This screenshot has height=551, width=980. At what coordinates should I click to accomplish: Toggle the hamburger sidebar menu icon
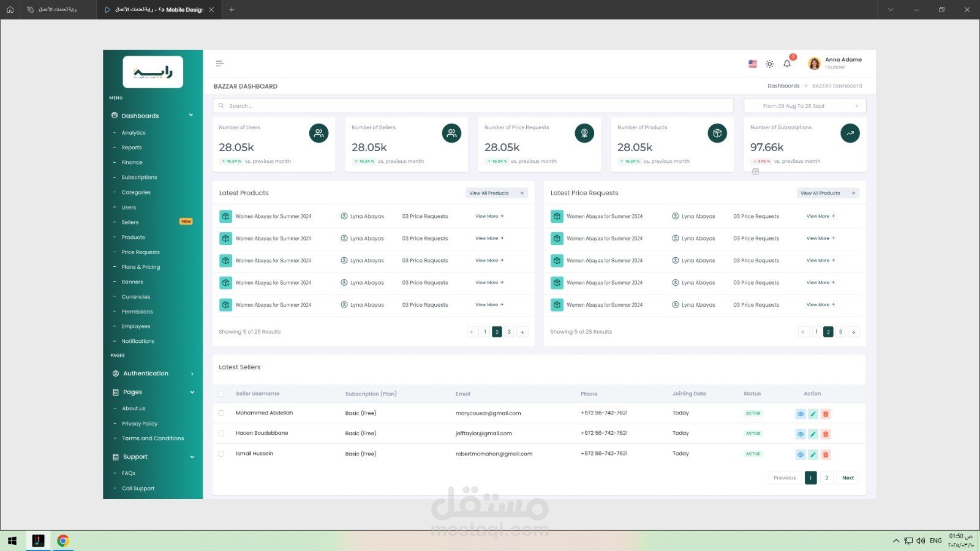coord(219,63)
